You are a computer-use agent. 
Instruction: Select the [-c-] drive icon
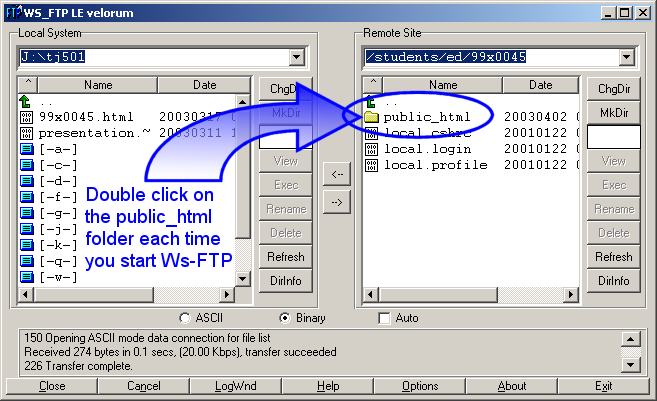tap(27, 165)
